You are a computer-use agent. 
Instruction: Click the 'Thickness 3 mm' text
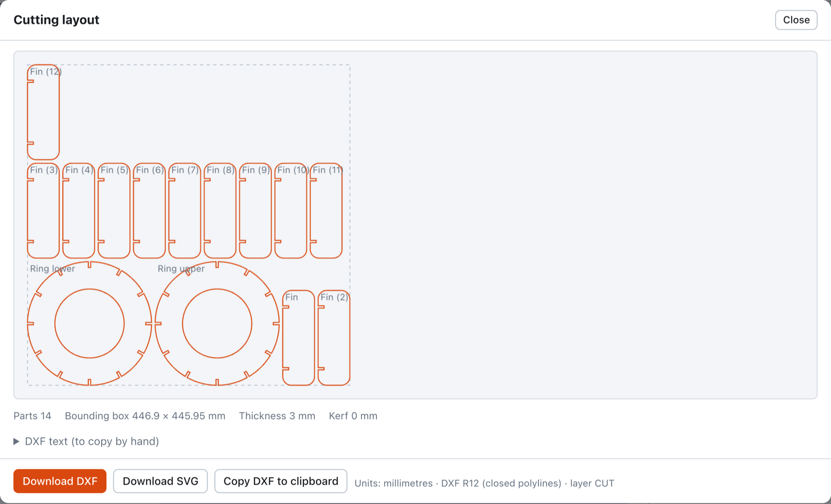point(277,416)
